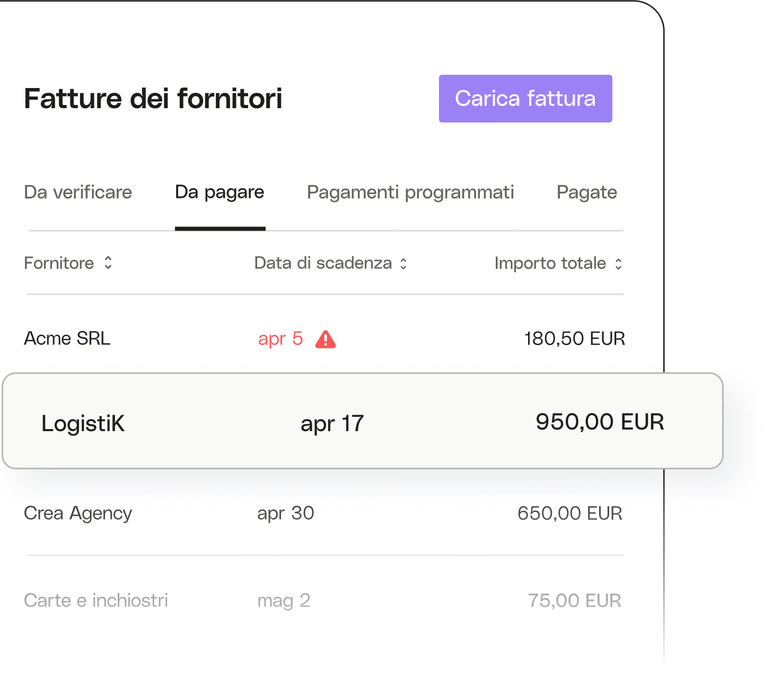The image size is (773, 700).
Task: Sort by Fornitore using arrows icon
Action: 108,263
